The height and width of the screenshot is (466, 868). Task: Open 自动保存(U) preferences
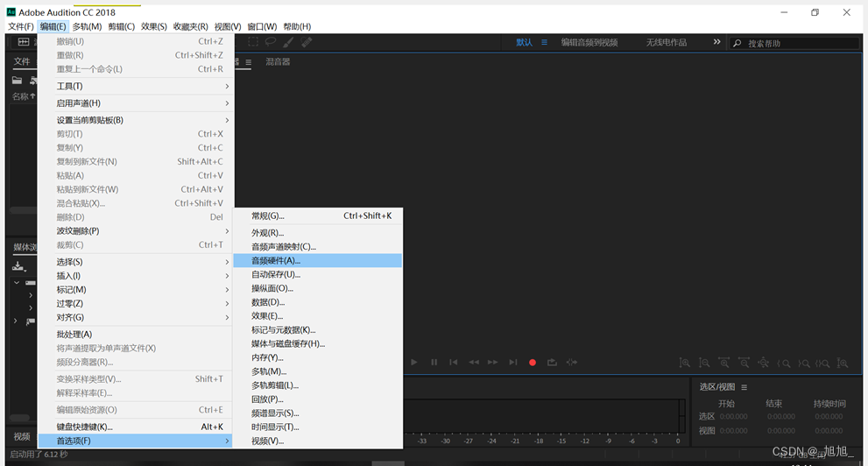click(318, 274)
